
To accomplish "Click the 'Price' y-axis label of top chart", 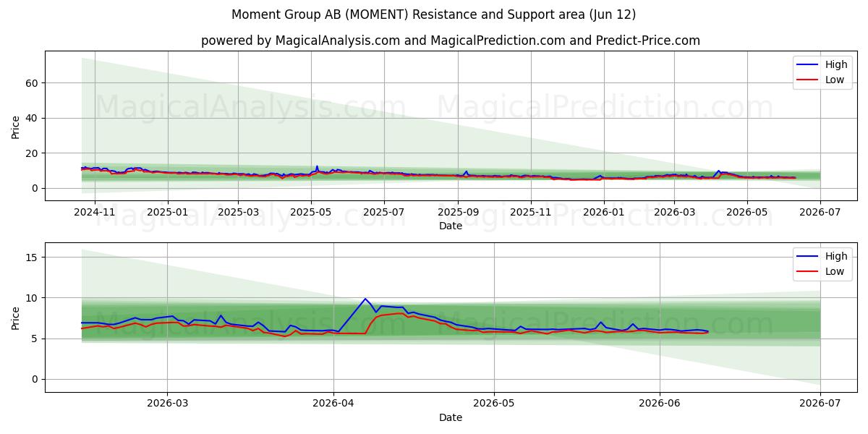I will 16,126.
